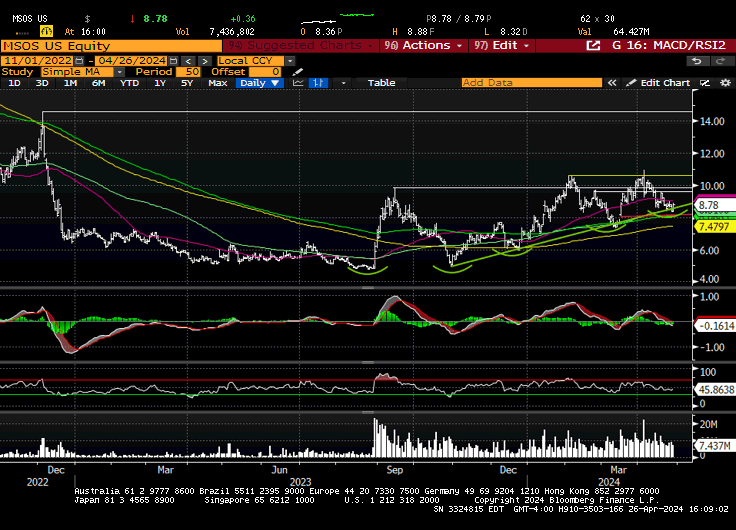Click the Local CCY field
This screenshot has height=530, width=736.
coord(251,61)
